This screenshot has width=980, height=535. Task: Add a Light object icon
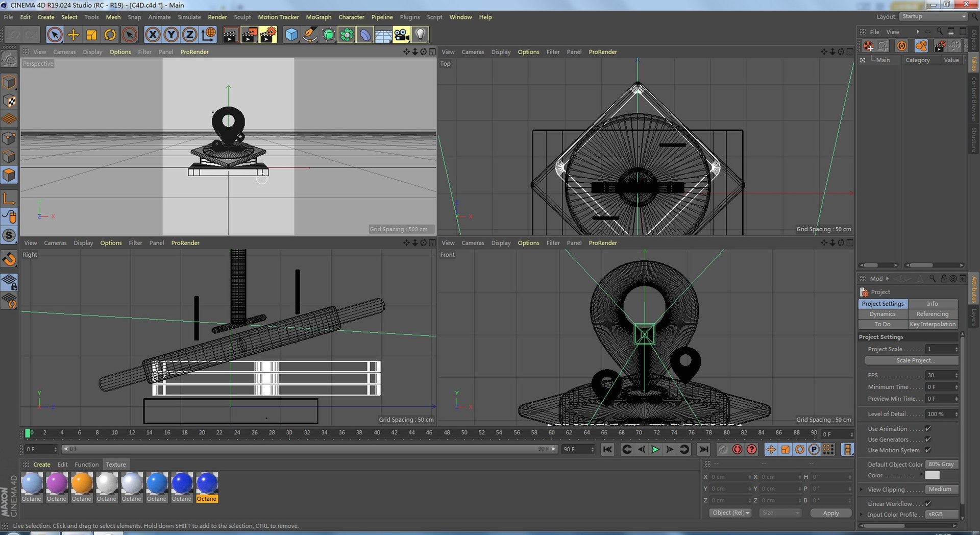coord(420,35)
